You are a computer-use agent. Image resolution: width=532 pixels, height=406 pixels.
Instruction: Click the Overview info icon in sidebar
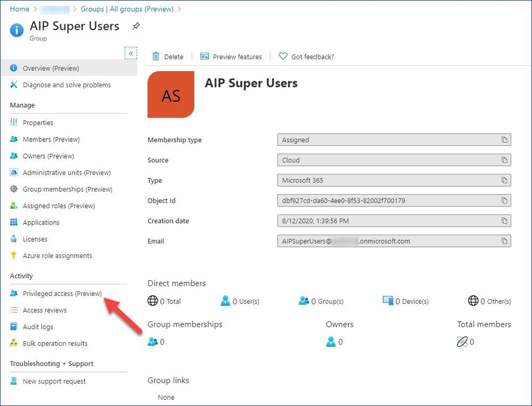pyautogui.click(x=13, y=68)
